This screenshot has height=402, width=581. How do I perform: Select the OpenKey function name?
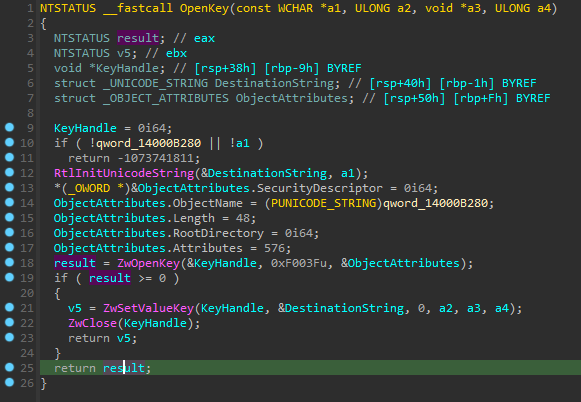pyautogui.click(x=204, y=8)
